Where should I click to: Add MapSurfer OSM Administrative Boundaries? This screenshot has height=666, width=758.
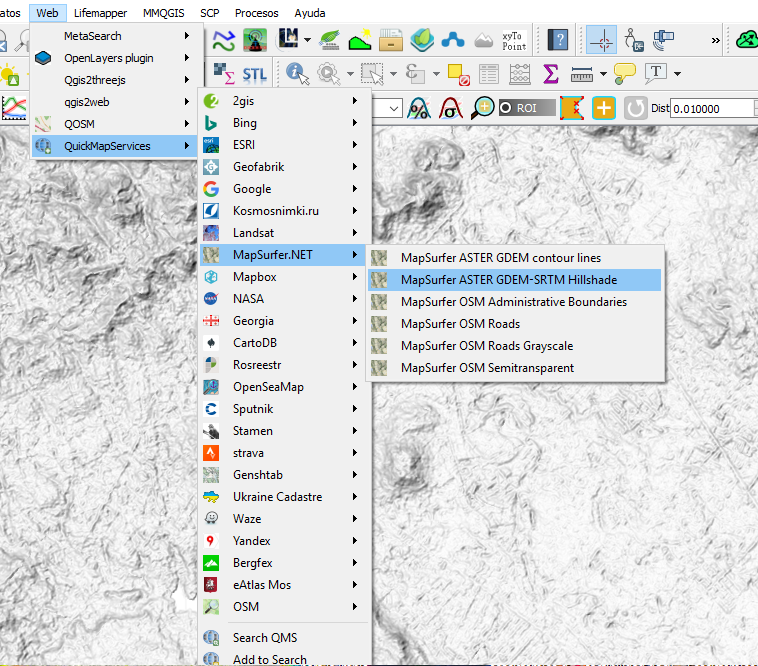[515, 302]
